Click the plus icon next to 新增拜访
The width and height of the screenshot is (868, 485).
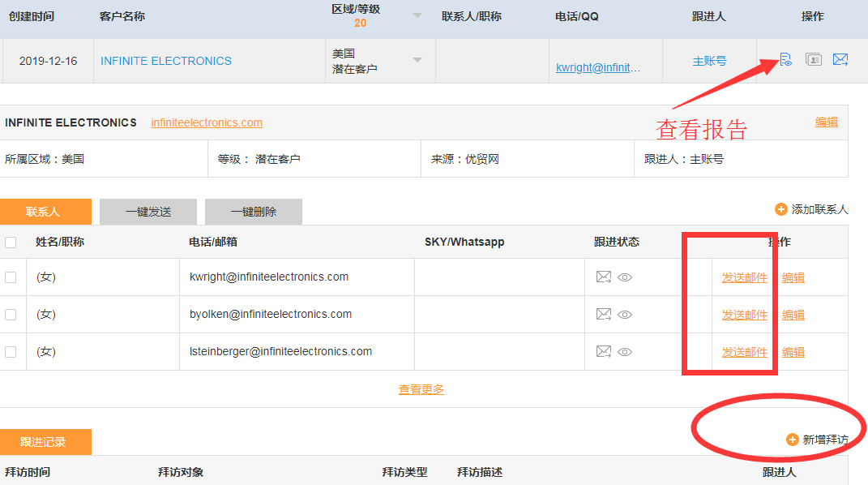[792, 440]
